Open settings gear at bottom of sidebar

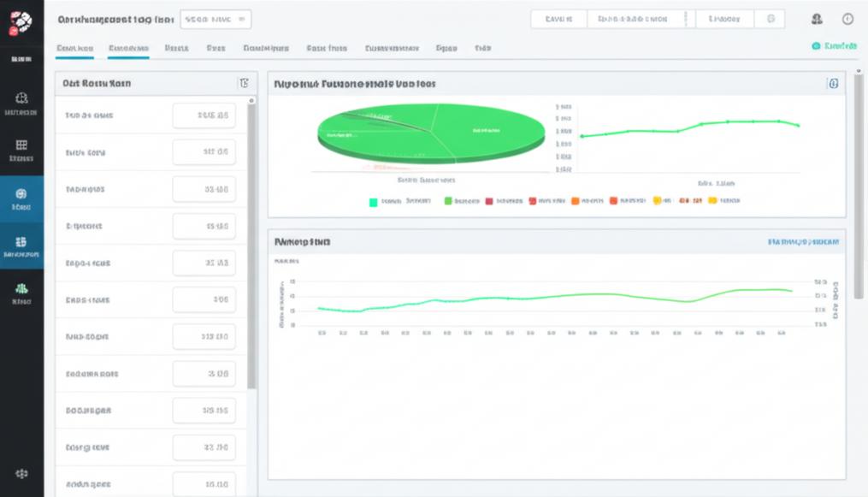pyautogui.click(x=21, y=473)
